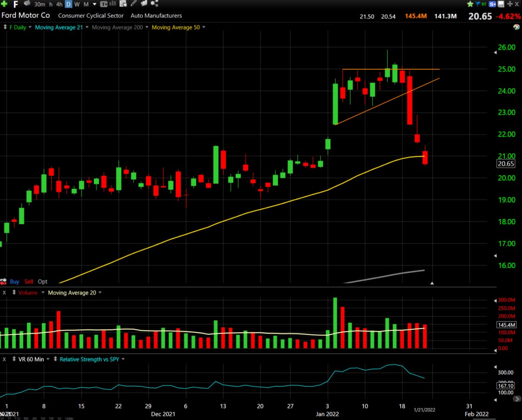Switch to the hourly (h) timeframe
Viewport: 522px width, 420px height.
pos(51,4)
